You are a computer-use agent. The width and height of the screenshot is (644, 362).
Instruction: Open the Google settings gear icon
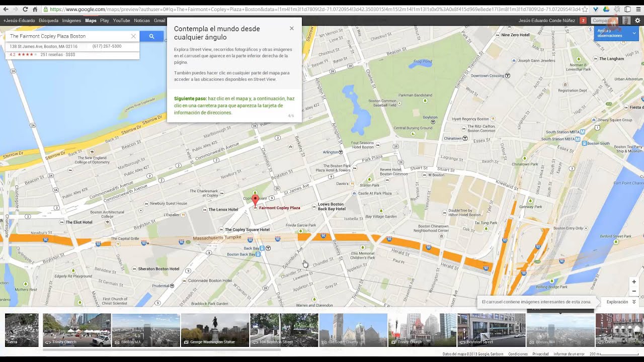pyautogui.click(x=637, y=21)
